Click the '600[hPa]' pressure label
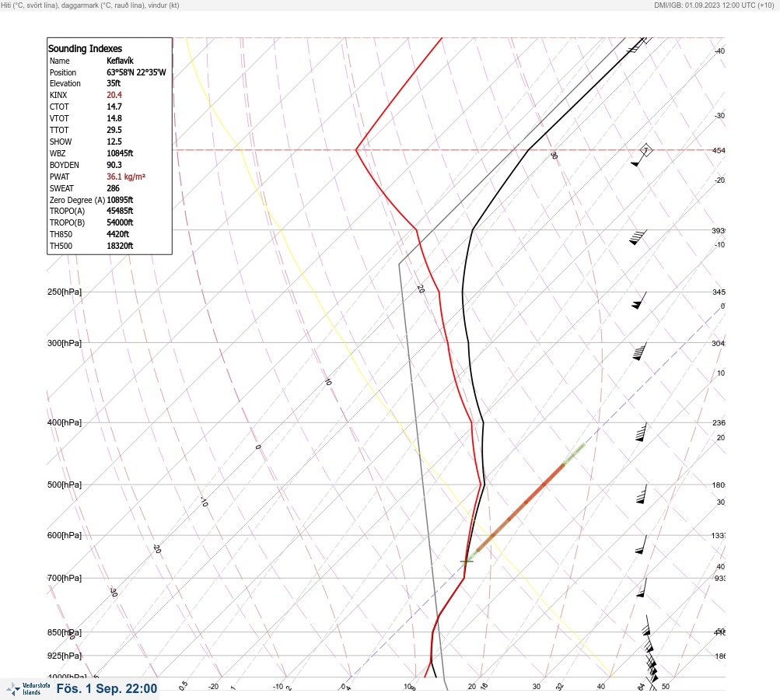780x700 pixels. tap(65, 535)
